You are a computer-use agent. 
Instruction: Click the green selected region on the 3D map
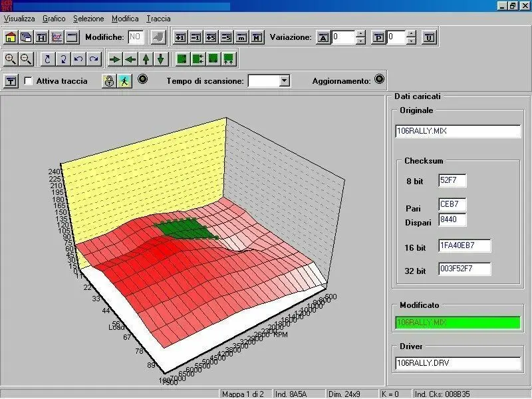click(x=185, y=229)
